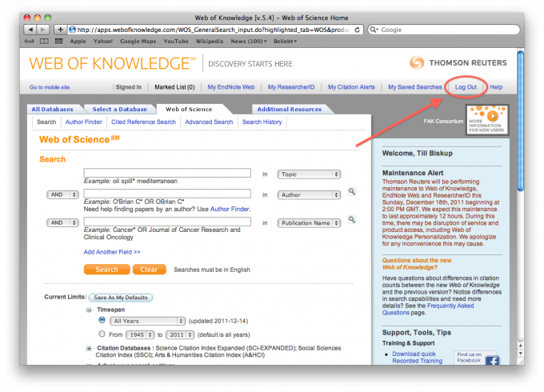
Task: Open the Topic field dropdown
Action: (309, 174)
